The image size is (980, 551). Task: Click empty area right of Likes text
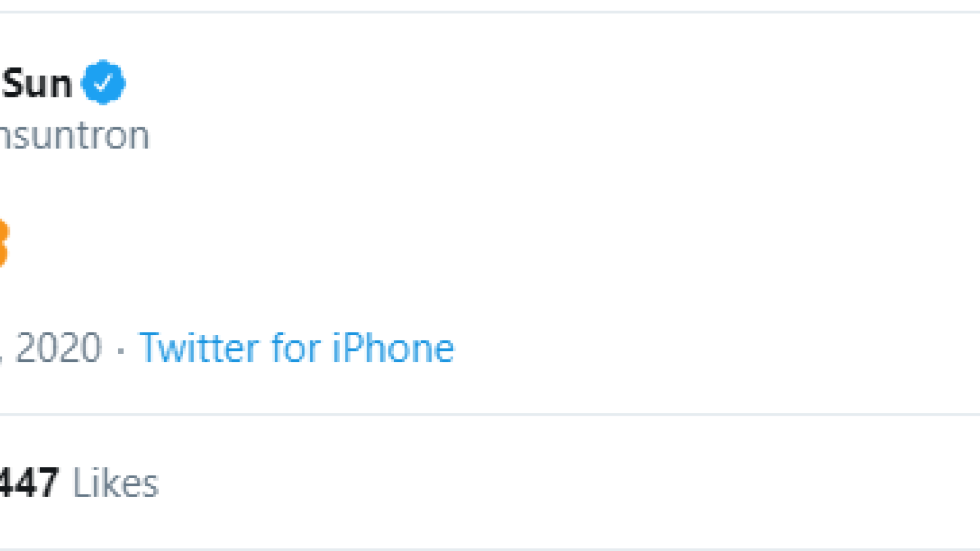570,483
